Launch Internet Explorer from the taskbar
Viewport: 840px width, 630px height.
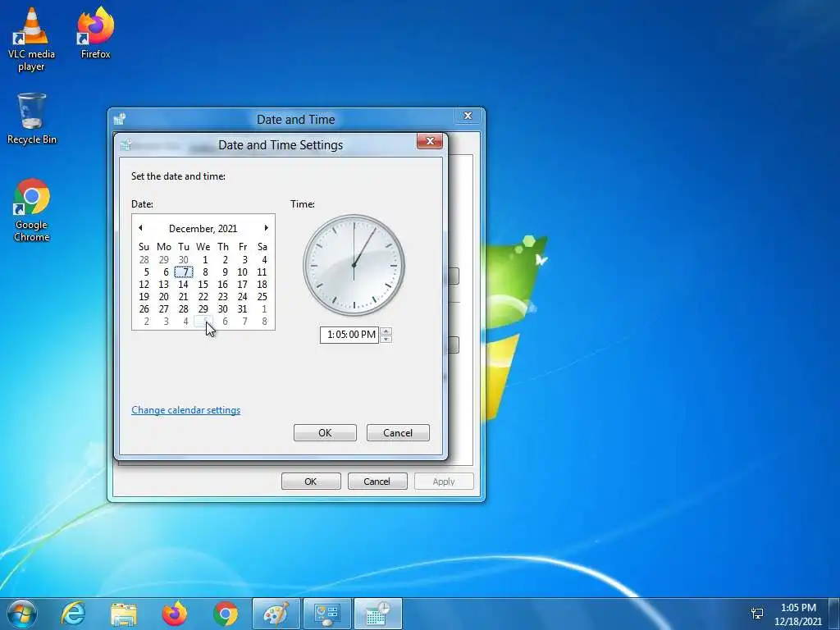point(73,614)
